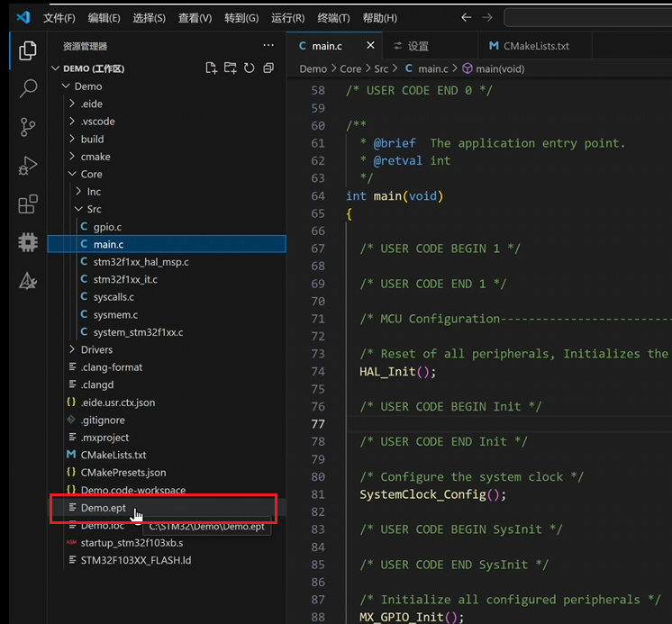Open .clangd file

(x=97, y=384)
